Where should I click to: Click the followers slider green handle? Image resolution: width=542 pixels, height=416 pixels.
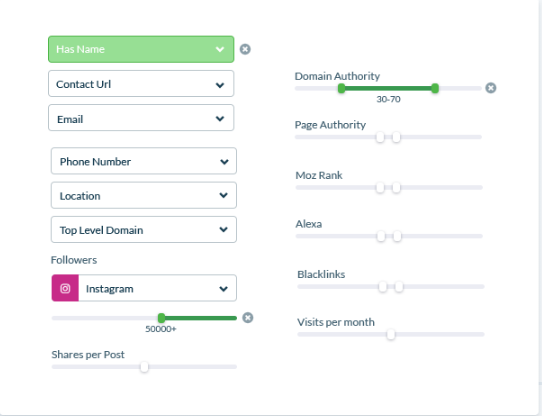tap(161, 318)
